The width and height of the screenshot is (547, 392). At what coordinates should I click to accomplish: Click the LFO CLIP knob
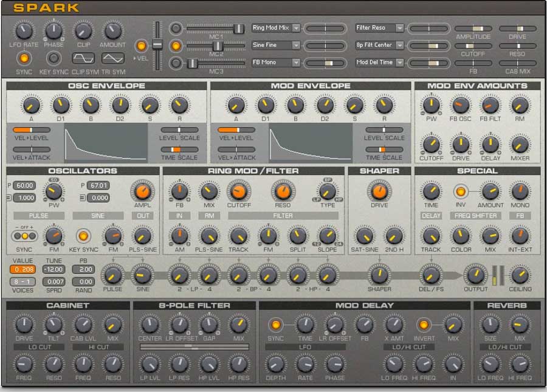click(83, 30)
